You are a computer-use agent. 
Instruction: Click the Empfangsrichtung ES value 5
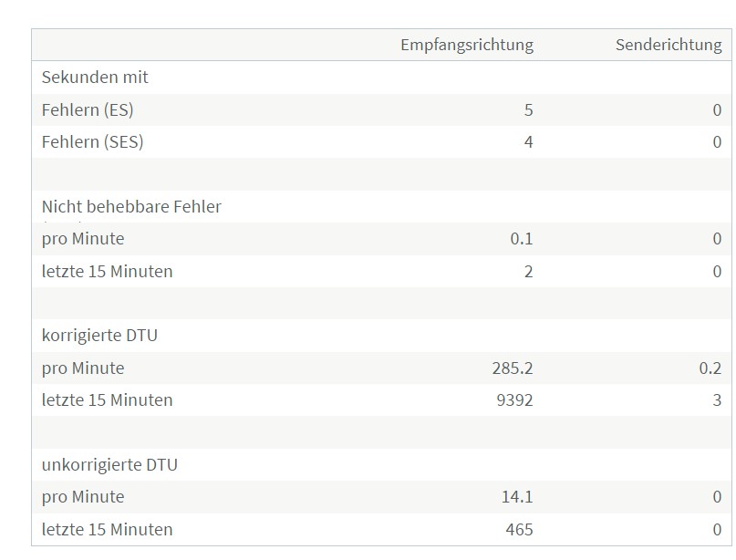[529, 109]
